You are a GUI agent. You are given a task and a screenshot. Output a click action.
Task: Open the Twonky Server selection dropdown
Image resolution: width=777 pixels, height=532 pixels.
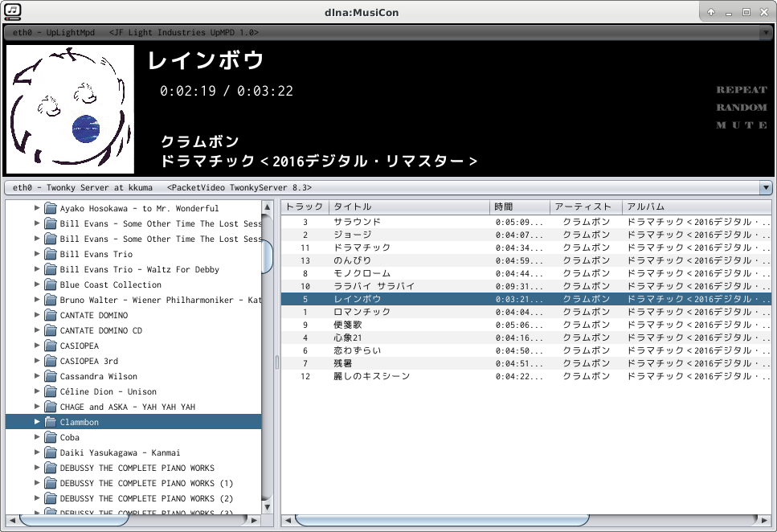(765, 187)
